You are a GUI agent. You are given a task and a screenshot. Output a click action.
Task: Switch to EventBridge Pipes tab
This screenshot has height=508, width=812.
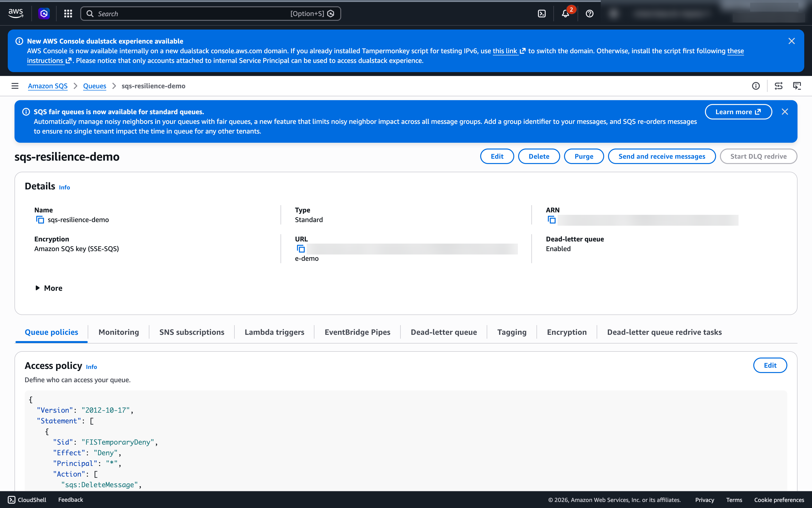[x=357, y=332]
